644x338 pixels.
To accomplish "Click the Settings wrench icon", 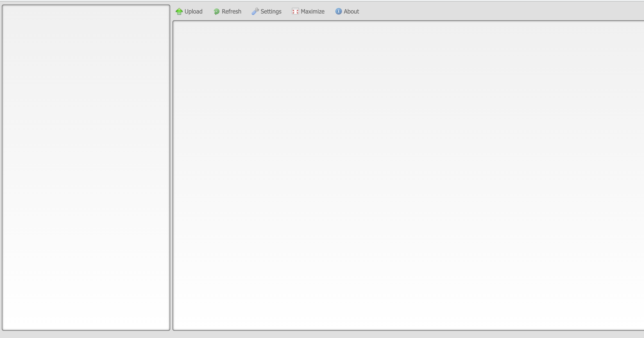I will tap(255, 11).
